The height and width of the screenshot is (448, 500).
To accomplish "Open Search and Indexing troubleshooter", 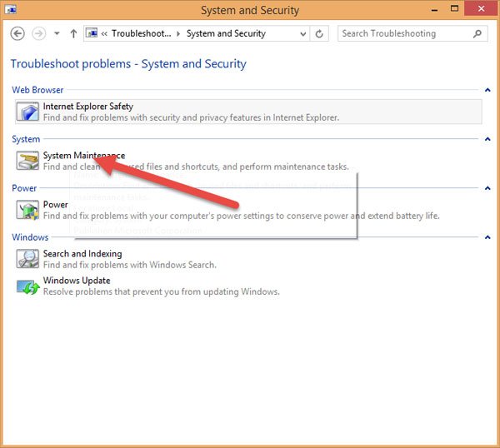I will click(82, 254).
